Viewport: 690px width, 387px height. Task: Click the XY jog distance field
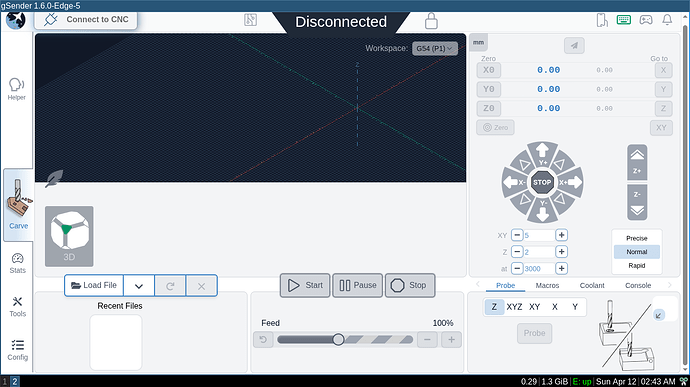click(x=539, y=235)
